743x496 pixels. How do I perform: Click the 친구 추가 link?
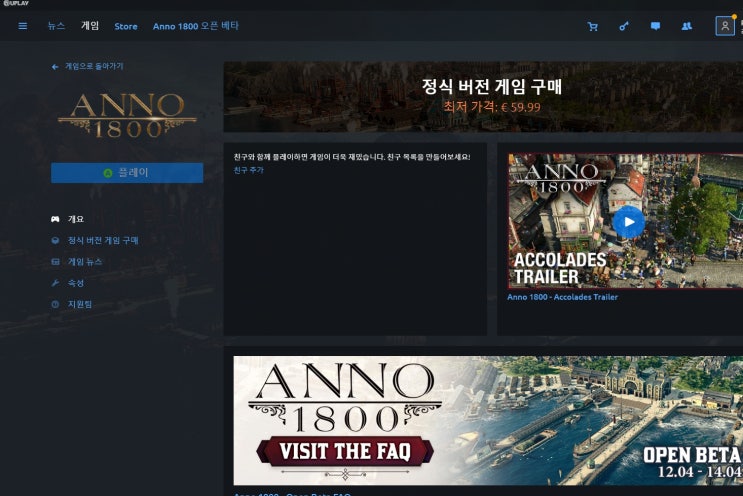click(249, 170)
